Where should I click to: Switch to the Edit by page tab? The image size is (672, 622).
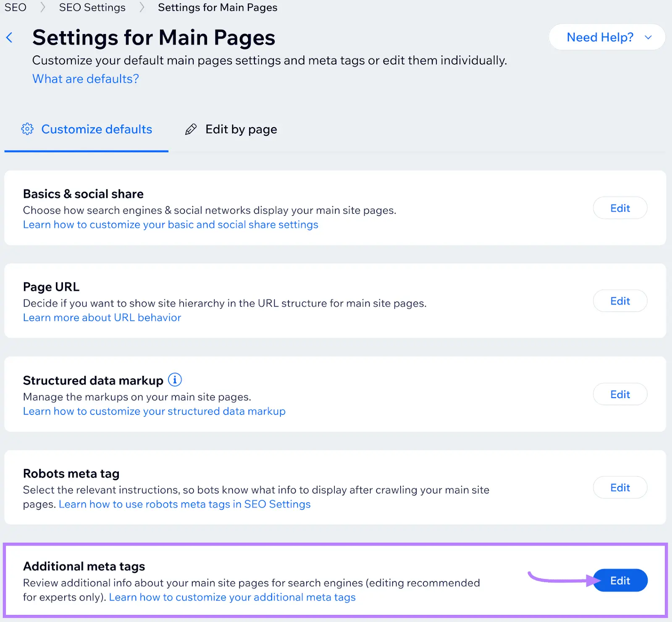pyautogui.click(x=241, y=129)
